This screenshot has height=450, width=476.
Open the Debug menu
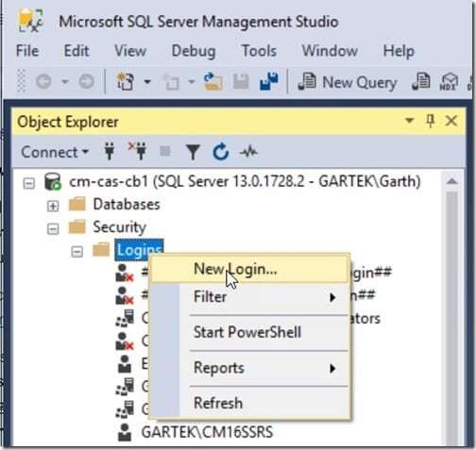tap(194, 52)
